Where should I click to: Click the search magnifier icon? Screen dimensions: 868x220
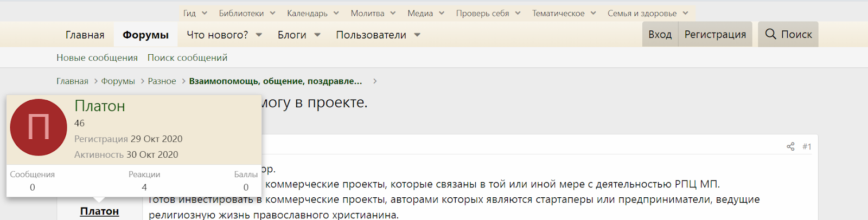770,34
